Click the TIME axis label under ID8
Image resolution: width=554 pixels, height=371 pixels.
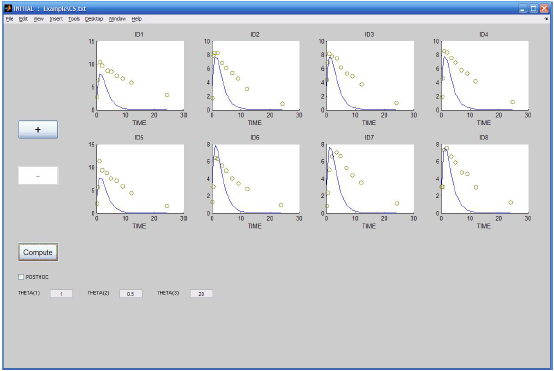click(484, 226)
